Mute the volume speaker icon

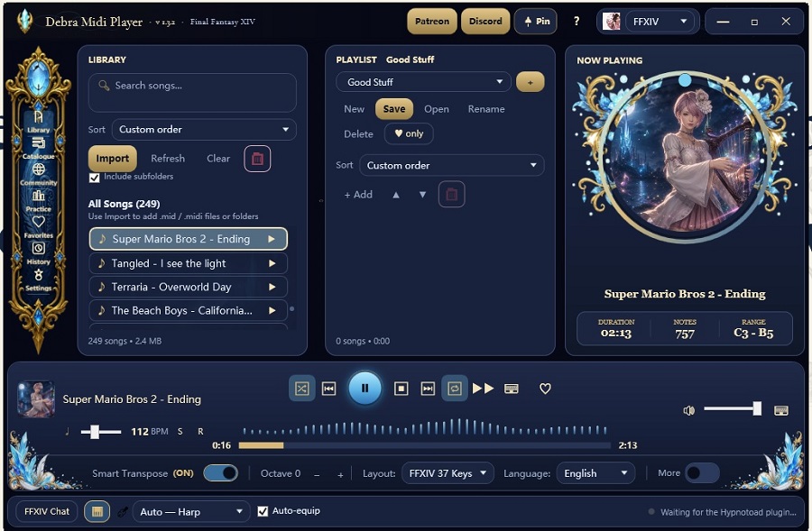[x=688, y=410]
